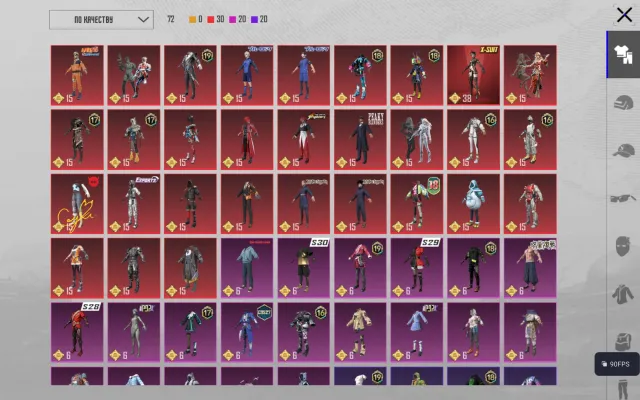Select the black-green level 18 purple outfit
This screenshot has width=640, height=400.
pyautogui.click(x=473, y=268)
